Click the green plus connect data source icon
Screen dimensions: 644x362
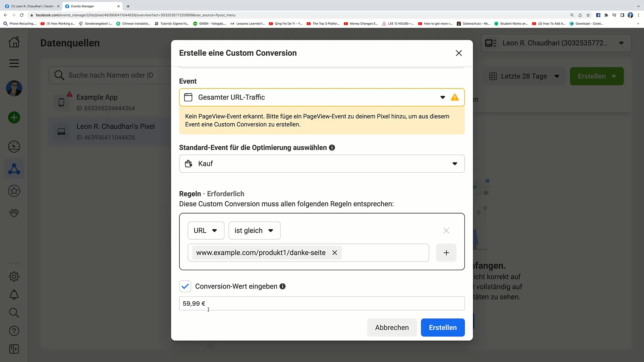tap(14, 118)
